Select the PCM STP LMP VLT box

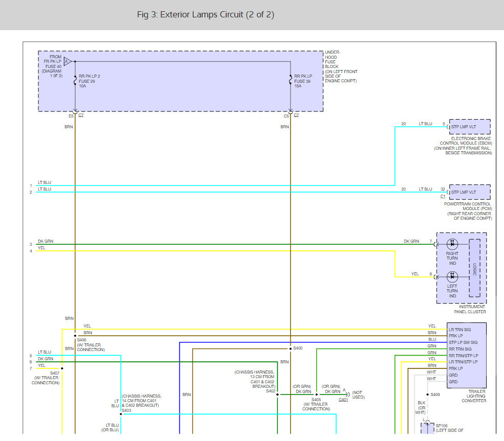469,192
